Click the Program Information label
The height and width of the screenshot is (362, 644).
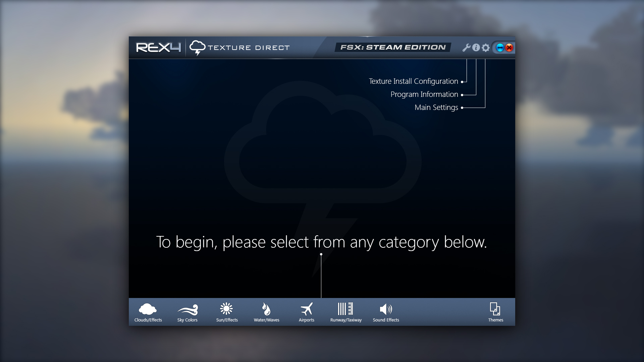[424, 94]
